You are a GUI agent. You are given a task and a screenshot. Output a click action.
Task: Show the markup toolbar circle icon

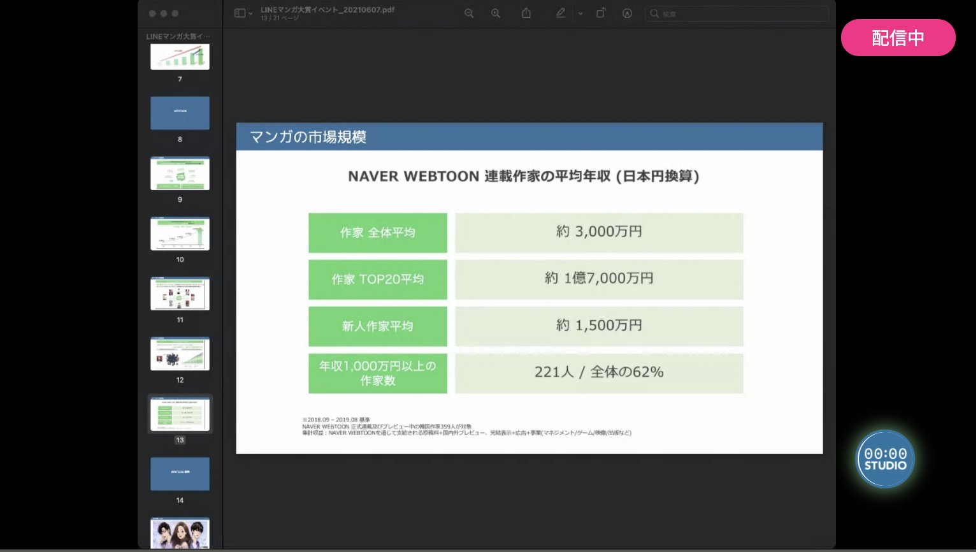click(x=627, y=13)
